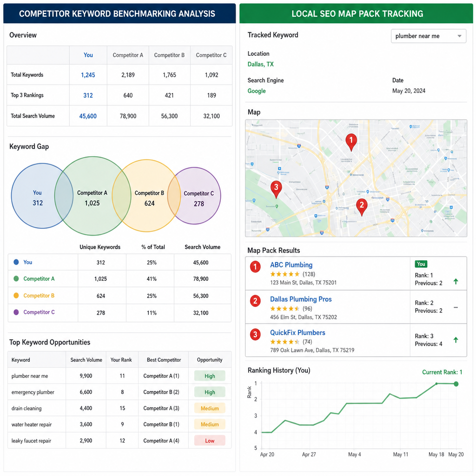Click the 1,245 total keywords value

pyautogui.click(x=88, y=75)
